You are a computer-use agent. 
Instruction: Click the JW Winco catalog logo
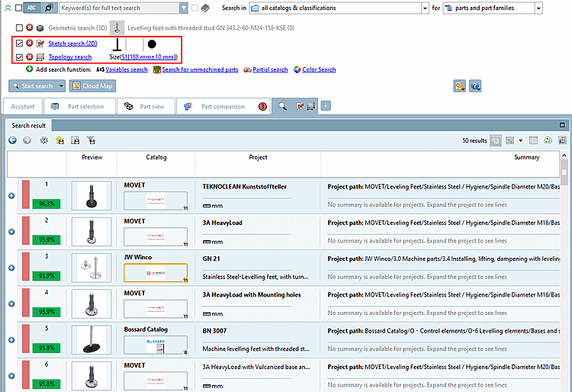(156, 273)
